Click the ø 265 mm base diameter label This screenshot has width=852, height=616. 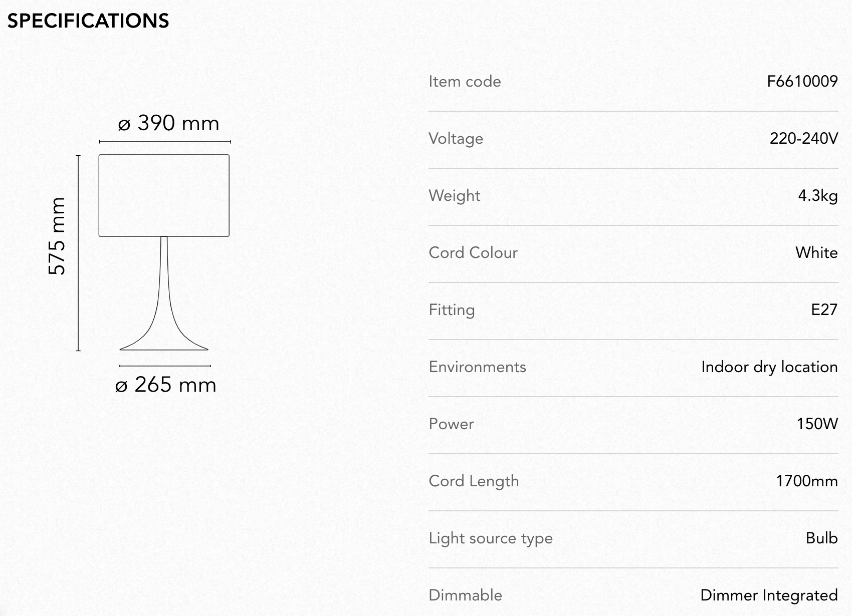point(166,385)
